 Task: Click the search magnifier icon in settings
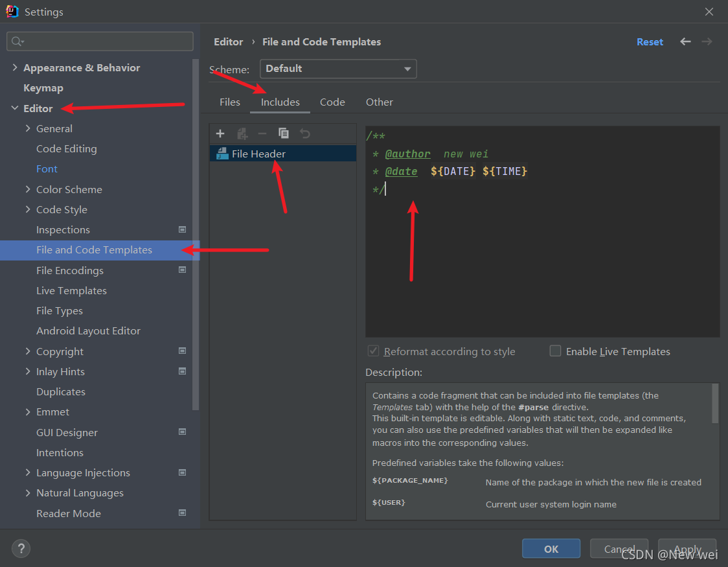point(17,41)
